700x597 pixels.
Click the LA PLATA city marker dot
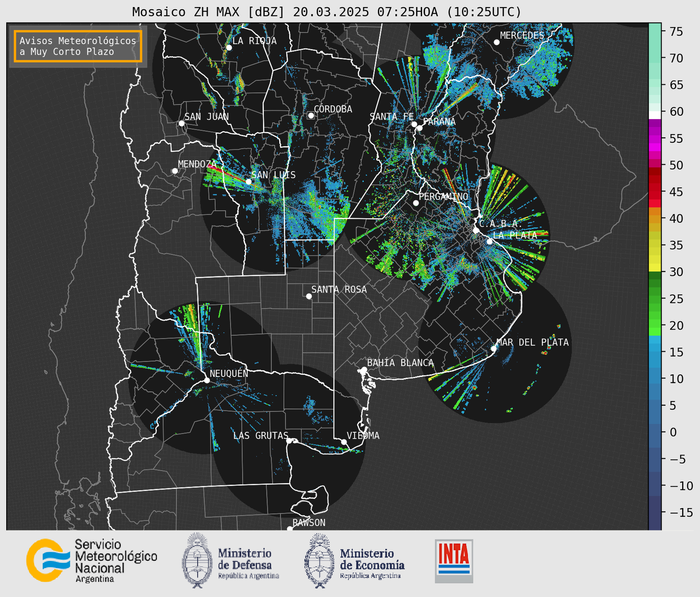pos(490,242)
